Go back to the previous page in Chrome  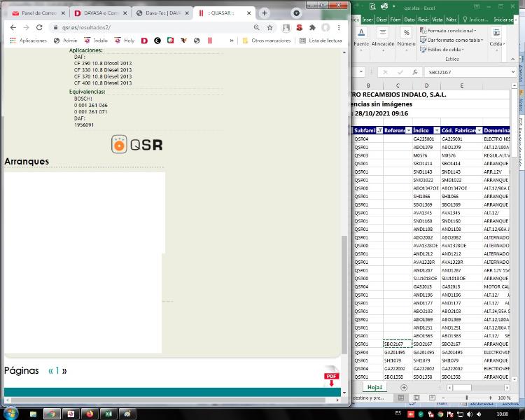(13, 27)
